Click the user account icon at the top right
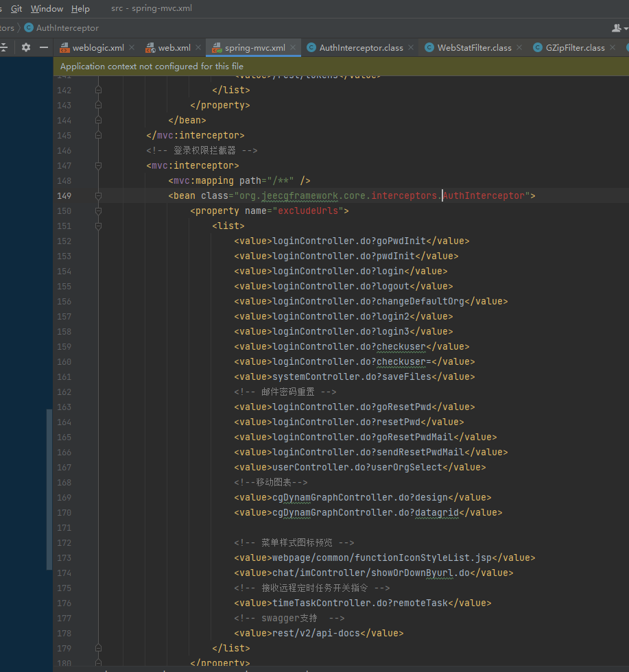The height and width of the screenshot is (672, 629). pos(617,28)
